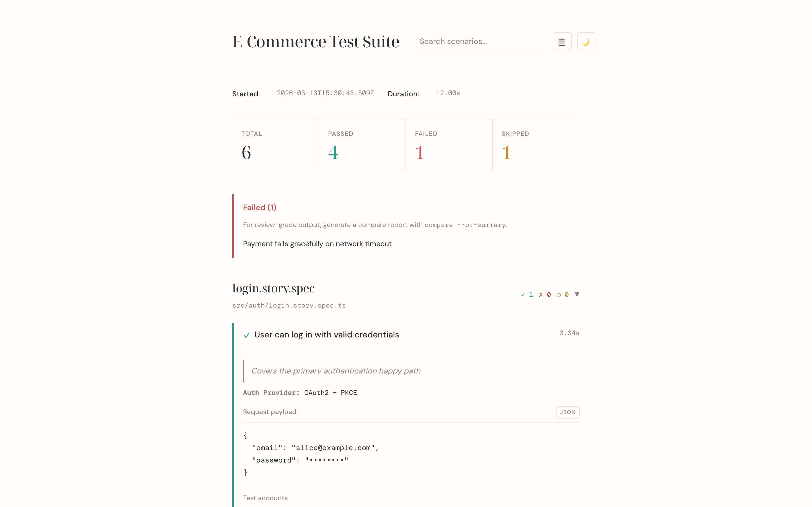Collapse the Failed (1) section
The width and height of the screenshot is (812, 507).
(259, 207)
